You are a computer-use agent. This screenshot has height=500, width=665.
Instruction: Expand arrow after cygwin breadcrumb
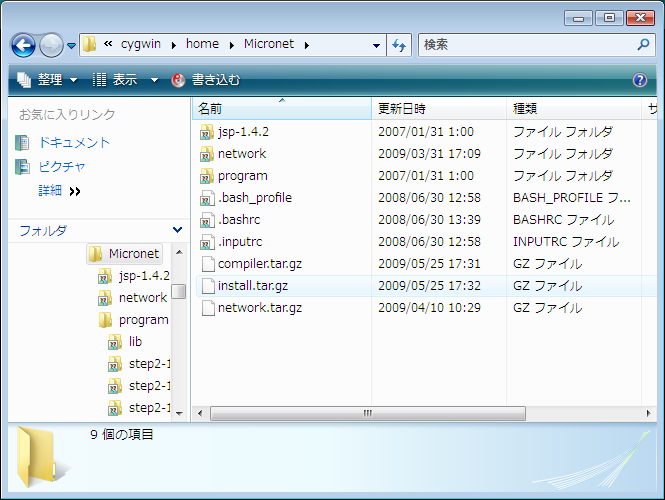point(173,45)
